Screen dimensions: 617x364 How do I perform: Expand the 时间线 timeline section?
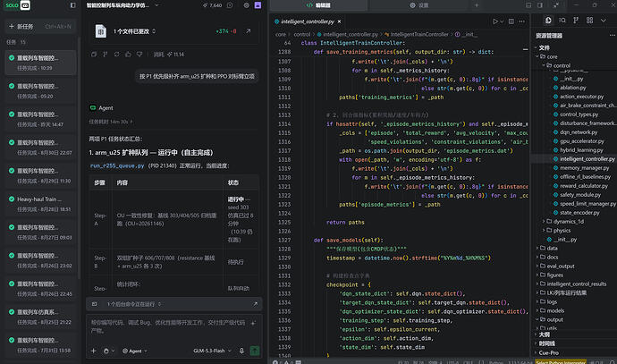click(x=546, y=343)
